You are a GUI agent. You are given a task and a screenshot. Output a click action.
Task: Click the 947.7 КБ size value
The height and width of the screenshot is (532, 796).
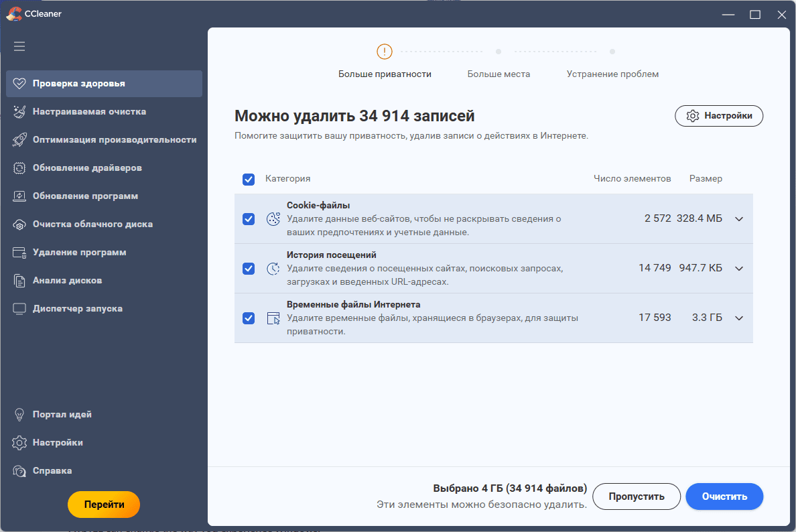tap(701, 267)
